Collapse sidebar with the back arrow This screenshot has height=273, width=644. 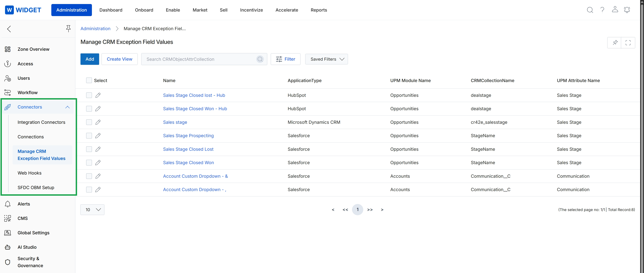click(9, 29)
